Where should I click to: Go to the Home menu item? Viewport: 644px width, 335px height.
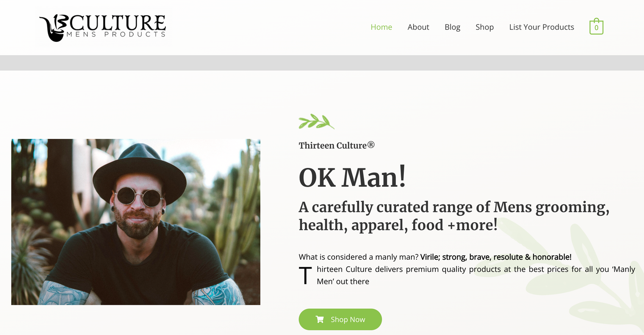tap(381, 27)
